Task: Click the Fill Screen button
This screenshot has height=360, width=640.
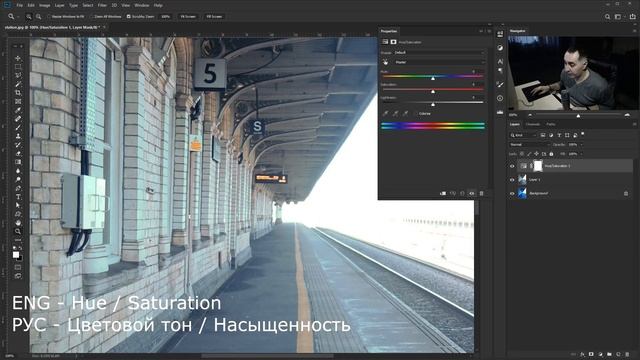Action: click(214, 17)
